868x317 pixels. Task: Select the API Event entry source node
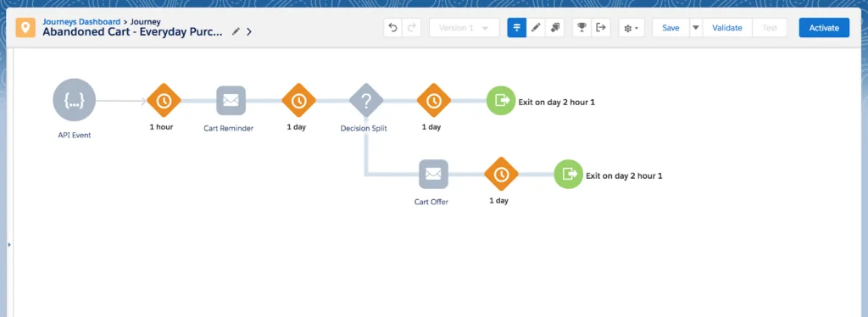pos(75,101)
